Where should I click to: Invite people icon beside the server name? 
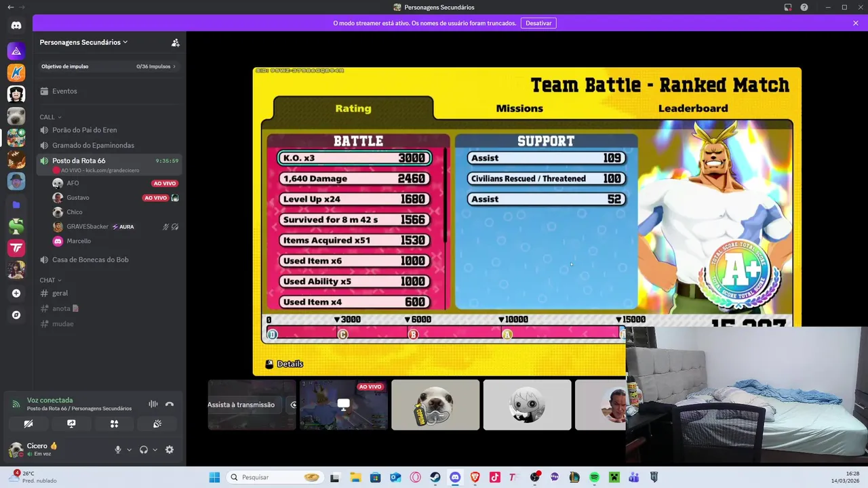tap(176, 42)
